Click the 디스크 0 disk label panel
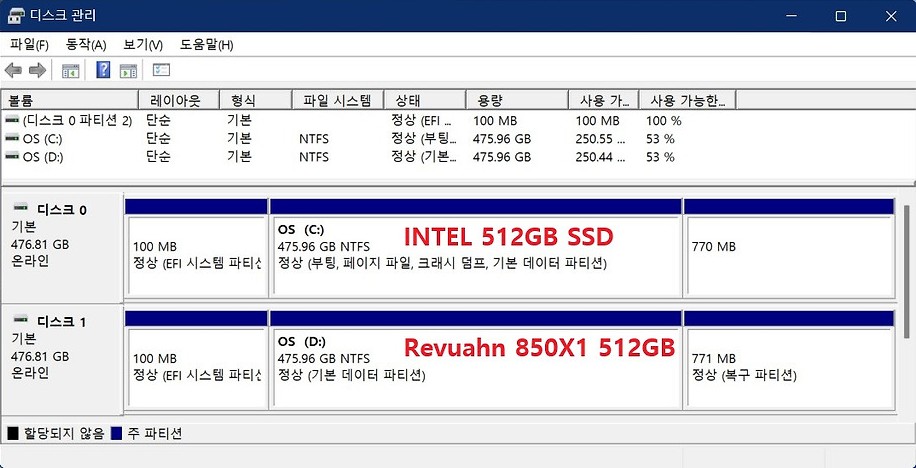The width and height of the screenshot is (916, 468). point(62,248)
